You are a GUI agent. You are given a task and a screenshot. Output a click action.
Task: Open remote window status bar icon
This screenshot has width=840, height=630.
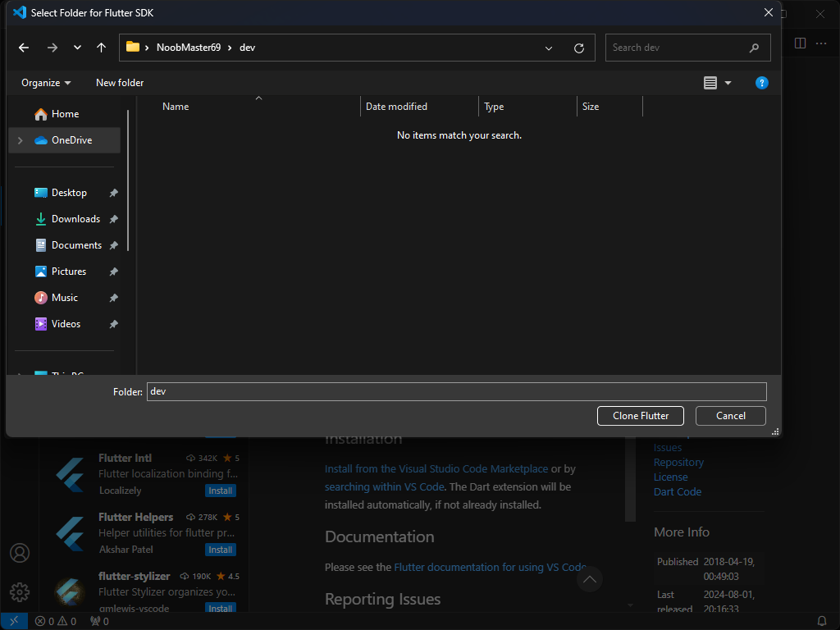coord(14,622)
